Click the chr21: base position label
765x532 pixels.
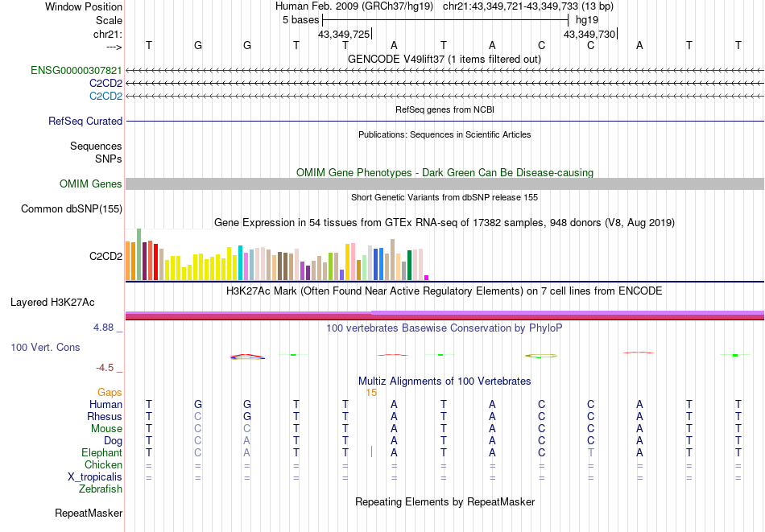[x=108, y=34]
